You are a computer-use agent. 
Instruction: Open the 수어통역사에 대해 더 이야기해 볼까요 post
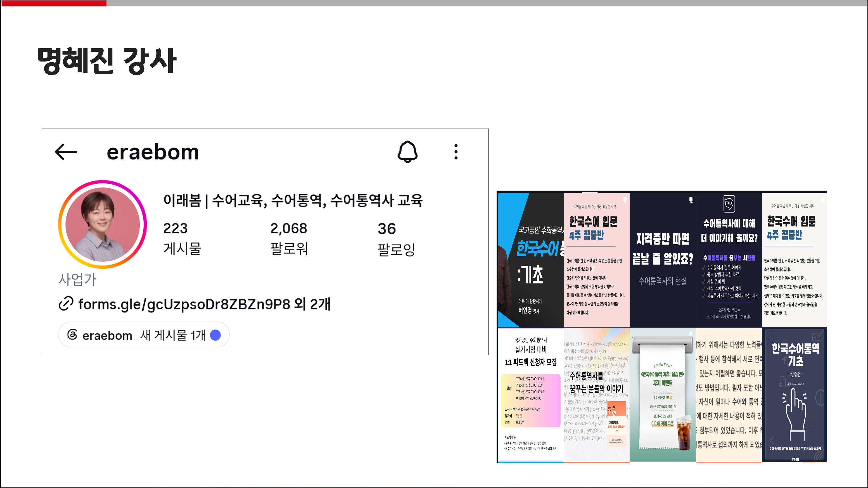(729, 260)
